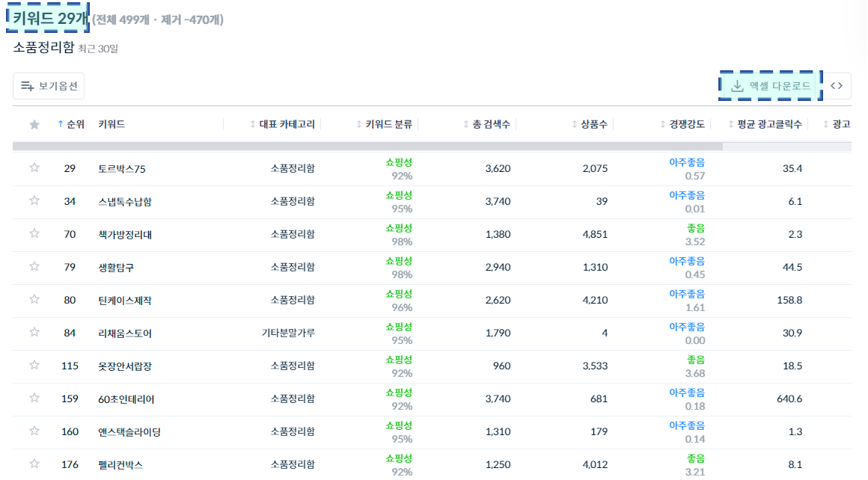868x480 pixels.
Task: Open keyword 틴케이스제작
Action: pyautogui.click(x=125, y=301)
